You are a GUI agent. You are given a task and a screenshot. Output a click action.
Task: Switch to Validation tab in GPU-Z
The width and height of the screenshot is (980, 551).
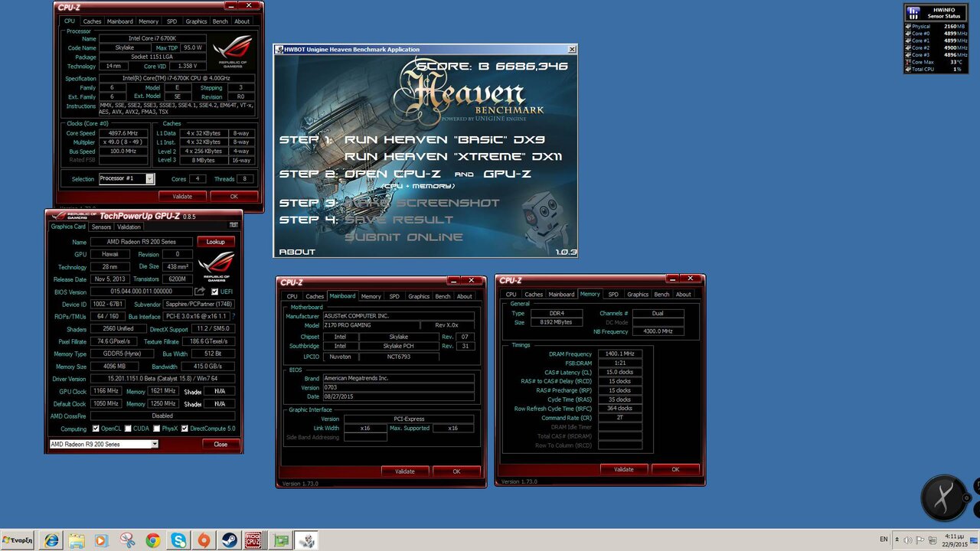(x=129, y=227)
